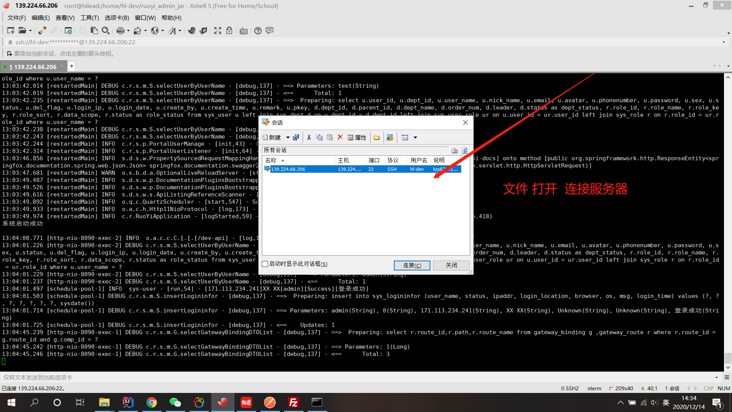Click the 连接(C) connect button

click(412, 265)
